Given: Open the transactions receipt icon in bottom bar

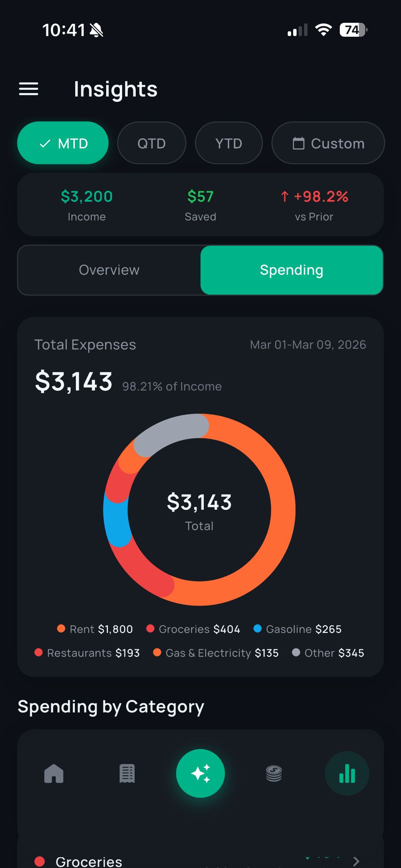Looking at the screenshot, I should point(127,773).
